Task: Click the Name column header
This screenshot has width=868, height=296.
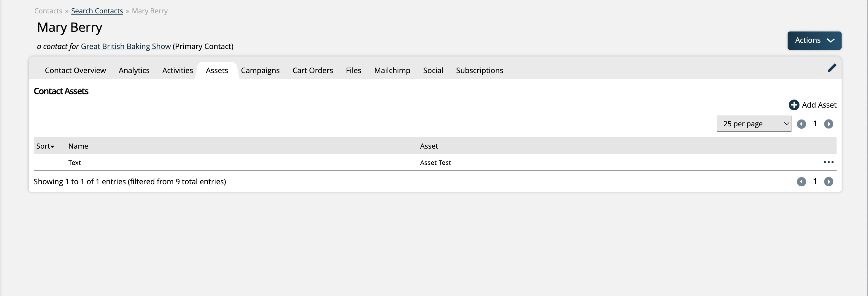Action: pyautogui.click(x=78, y=146)
